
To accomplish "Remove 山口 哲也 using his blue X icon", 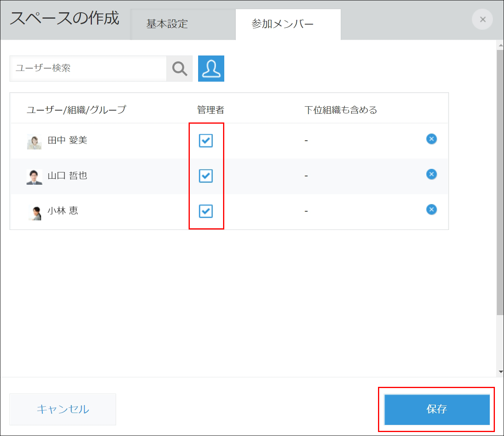I will pos(431,174).
